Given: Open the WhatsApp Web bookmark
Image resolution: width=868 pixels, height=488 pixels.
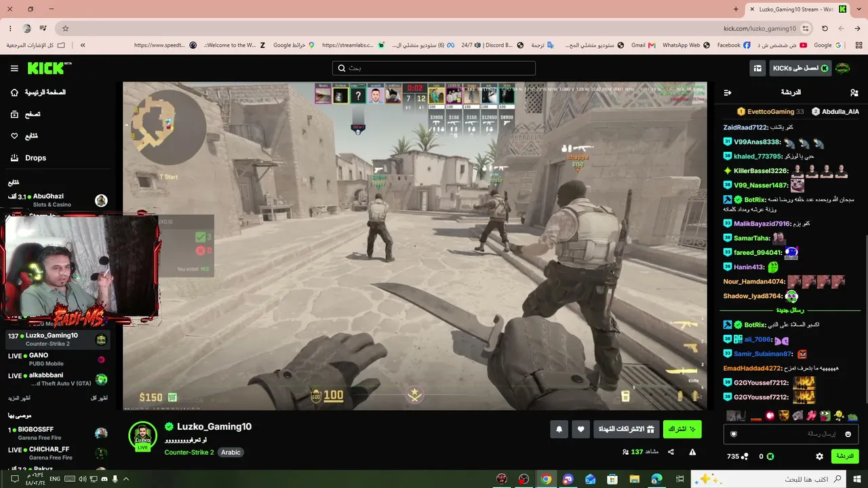Looking at the screenshot, I should pos(686,45).
